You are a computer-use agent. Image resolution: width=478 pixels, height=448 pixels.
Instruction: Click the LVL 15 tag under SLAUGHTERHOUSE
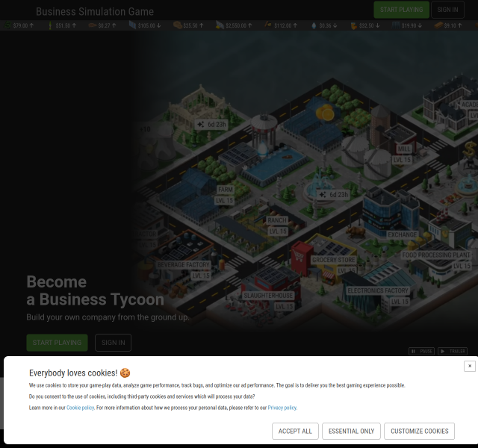pos(284,307)
